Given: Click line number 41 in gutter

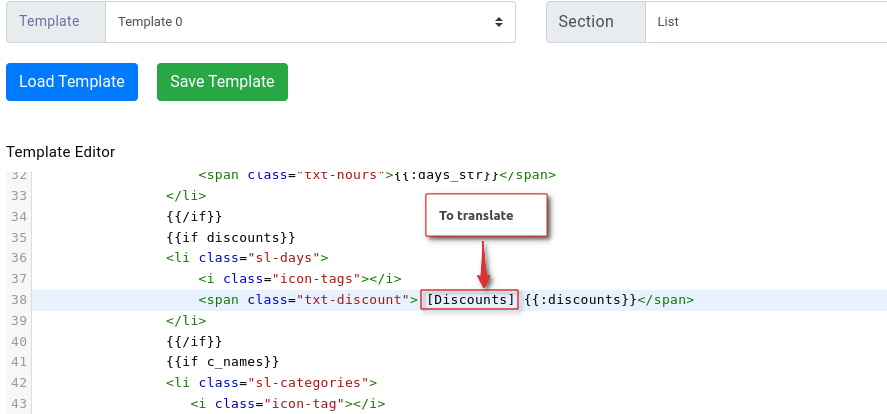Looking at the screenshot, I should [19, 362].
